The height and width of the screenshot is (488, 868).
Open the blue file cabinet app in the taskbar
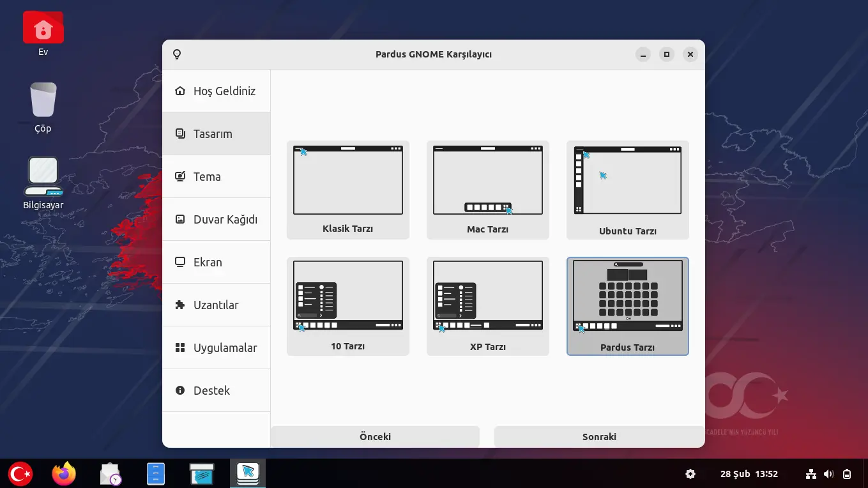(x=156, y=474)
